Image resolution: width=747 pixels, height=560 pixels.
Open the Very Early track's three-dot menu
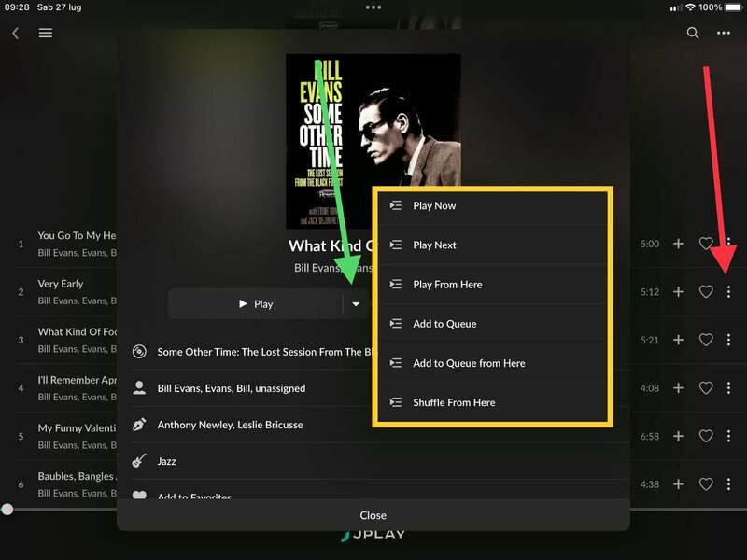[728, 292]
